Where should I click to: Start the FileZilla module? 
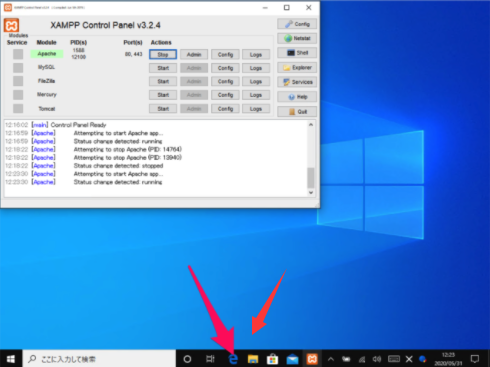click(163, 81)
